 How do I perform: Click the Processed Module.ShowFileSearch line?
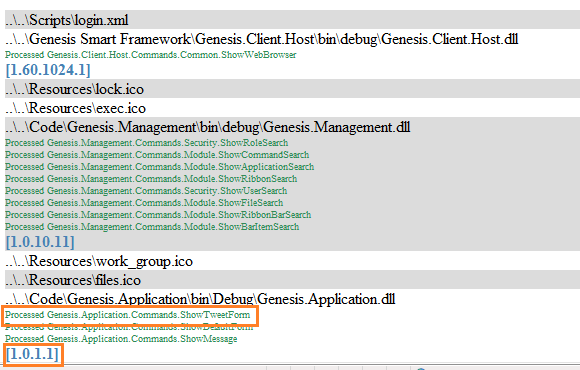144,203
